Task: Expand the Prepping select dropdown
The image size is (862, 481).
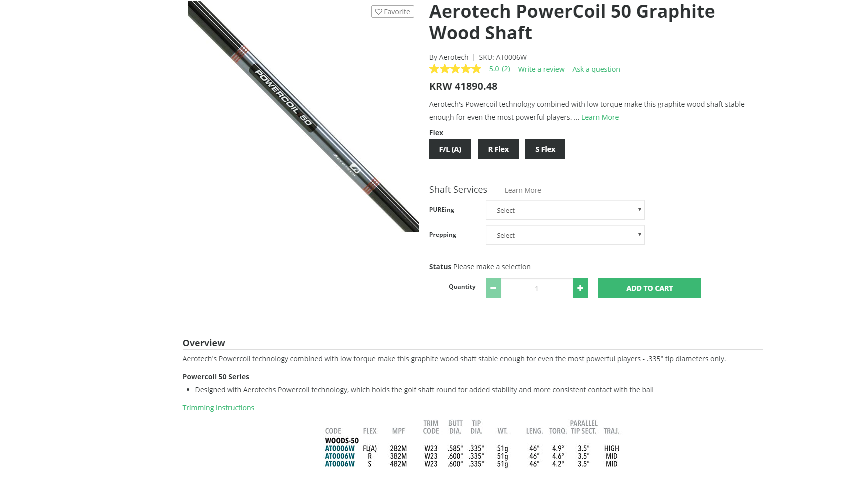Action: [565, 235]
